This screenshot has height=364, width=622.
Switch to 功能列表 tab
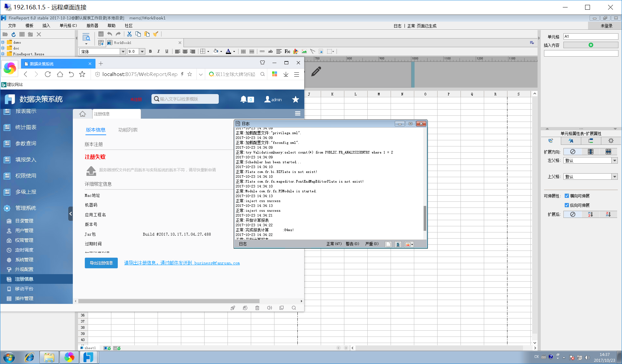click(128, 130)
